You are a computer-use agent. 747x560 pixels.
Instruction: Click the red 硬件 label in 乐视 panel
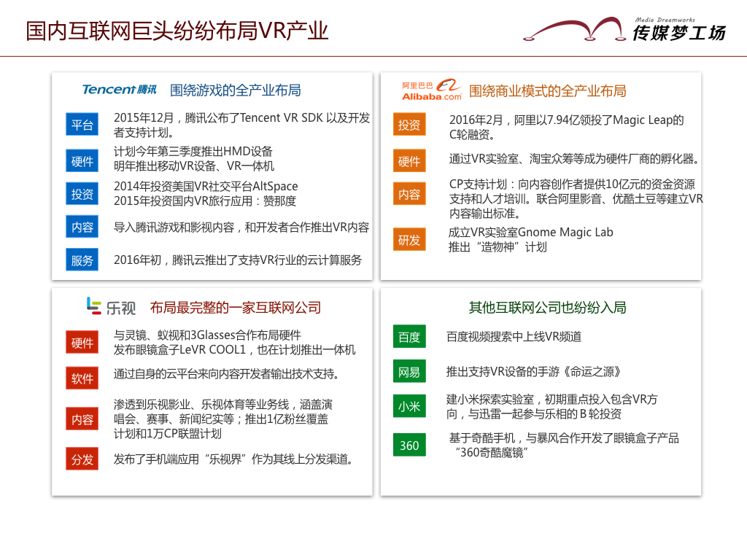(x=82, y=343)
